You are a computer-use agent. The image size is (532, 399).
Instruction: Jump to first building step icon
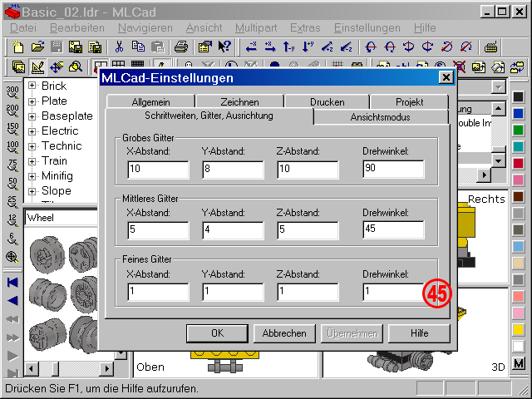[x=12, y=283]
